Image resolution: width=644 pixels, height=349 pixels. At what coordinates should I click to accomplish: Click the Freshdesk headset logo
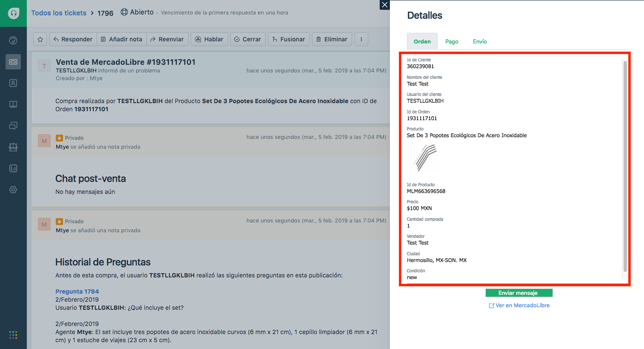(13, 13)
